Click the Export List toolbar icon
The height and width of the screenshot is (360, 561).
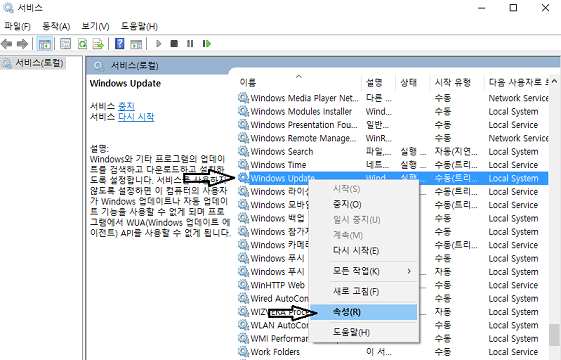coord(98,44)
